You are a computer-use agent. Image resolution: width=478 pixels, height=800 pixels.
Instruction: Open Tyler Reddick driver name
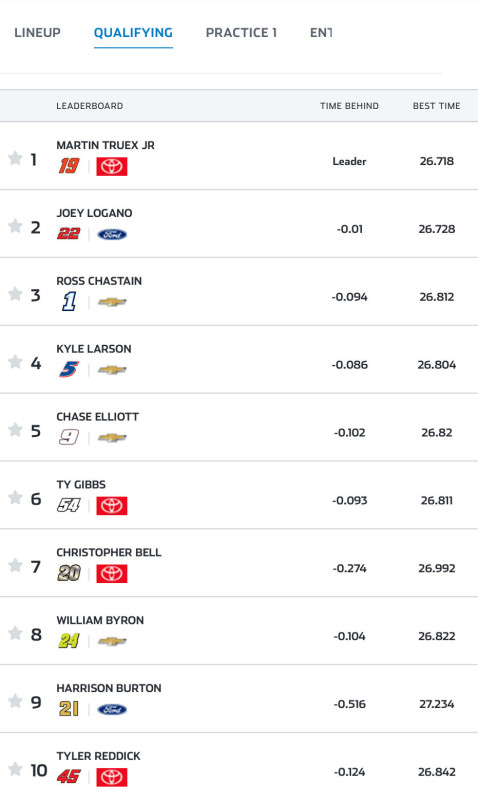98,756
